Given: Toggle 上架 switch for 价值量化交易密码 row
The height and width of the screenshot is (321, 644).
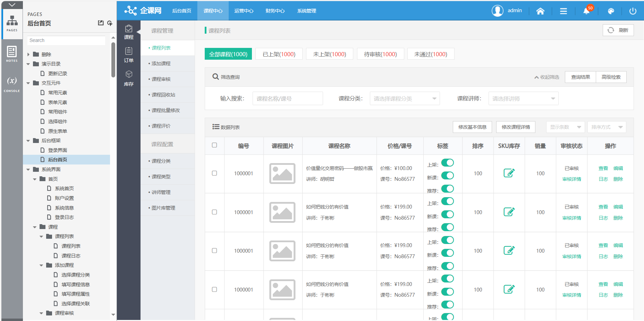Looking at the screenshot, I should [x=448, y=162].
